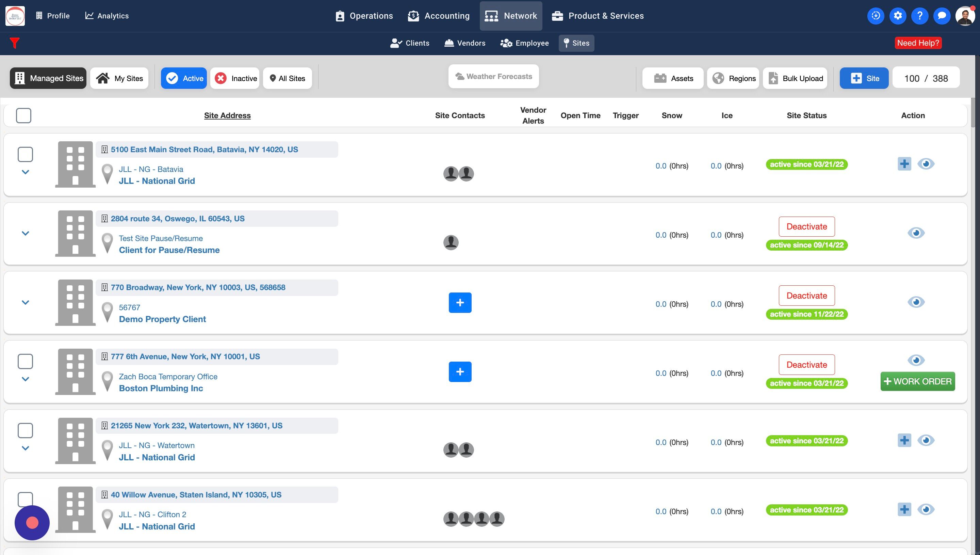Select checkbox for 21265 New York 232 site
This screenshot has width=980, height=555.
pyautogui.click(x=25, y=430)
